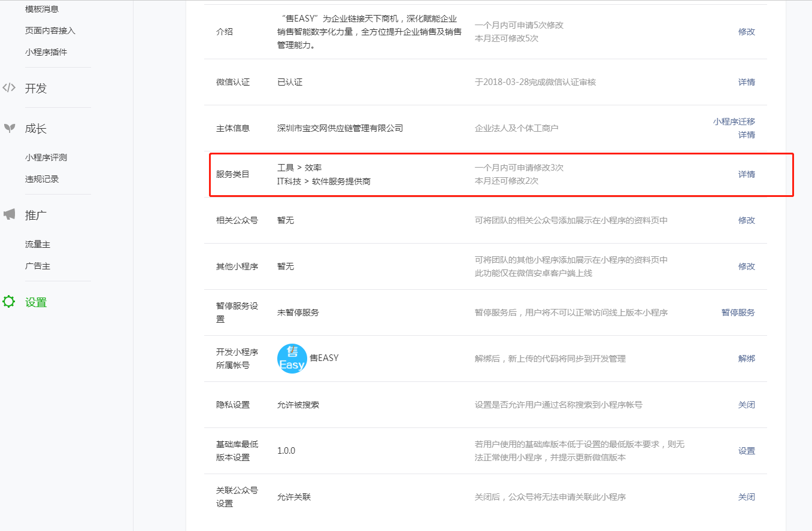Click version value 1.0.0
The image size is (812, 531).
tap(286, 451)
